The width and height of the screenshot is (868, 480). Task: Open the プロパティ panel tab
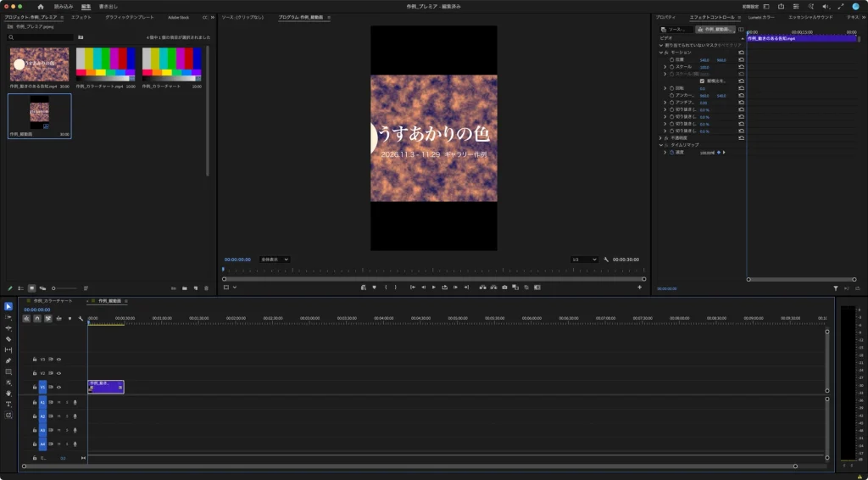666,17
